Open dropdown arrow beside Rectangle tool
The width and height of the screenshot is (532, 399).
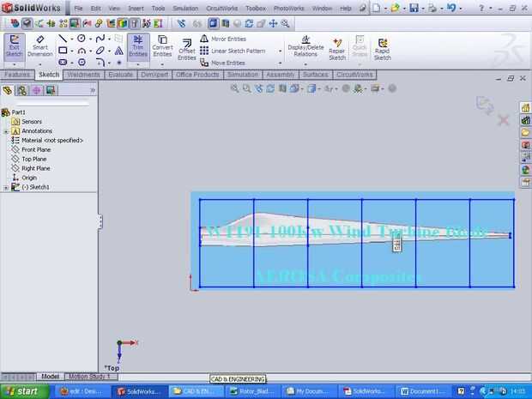(x=72, y=51)
